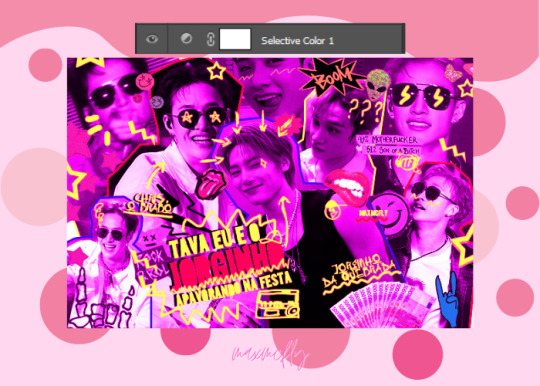Viewport: 540px width, 386px height.
Task: Select the Selective Color 1 layer name
Action: (297, 41)
